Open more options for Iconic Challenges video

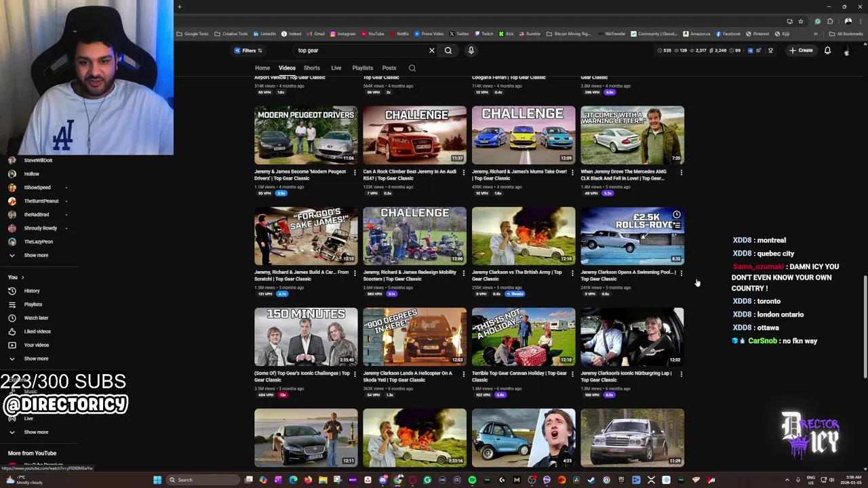coord(355,374)
